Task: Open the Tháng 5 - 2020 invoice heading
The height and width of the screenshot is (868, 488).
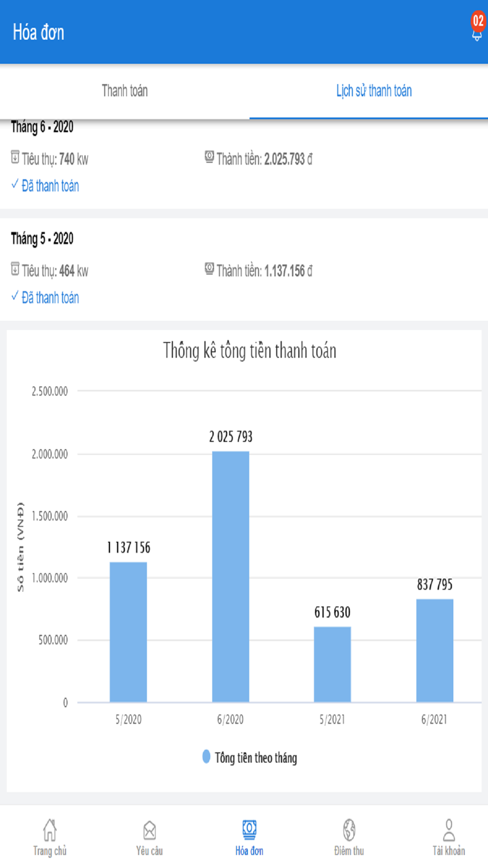Action: tap(42, 239)
